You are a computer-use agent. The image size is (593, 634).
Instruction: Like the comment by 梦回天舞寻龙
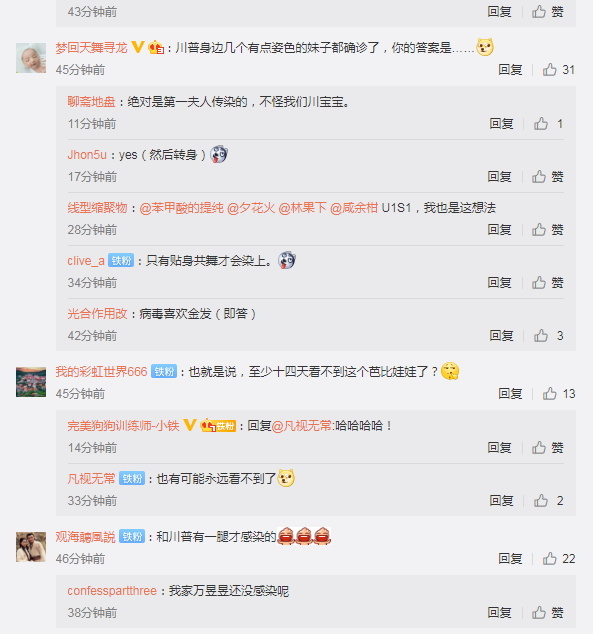(x=558, y=70)
